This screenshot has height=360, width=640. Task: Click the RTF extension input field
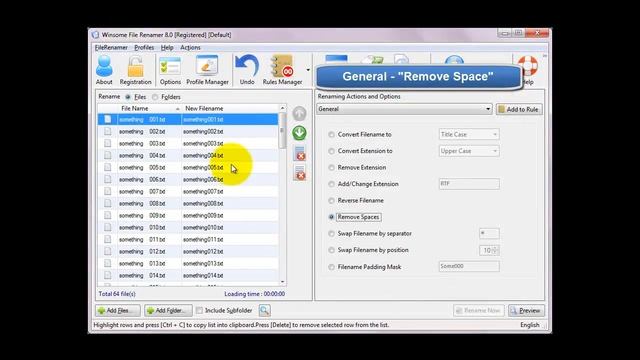click(x=469, y=184)
